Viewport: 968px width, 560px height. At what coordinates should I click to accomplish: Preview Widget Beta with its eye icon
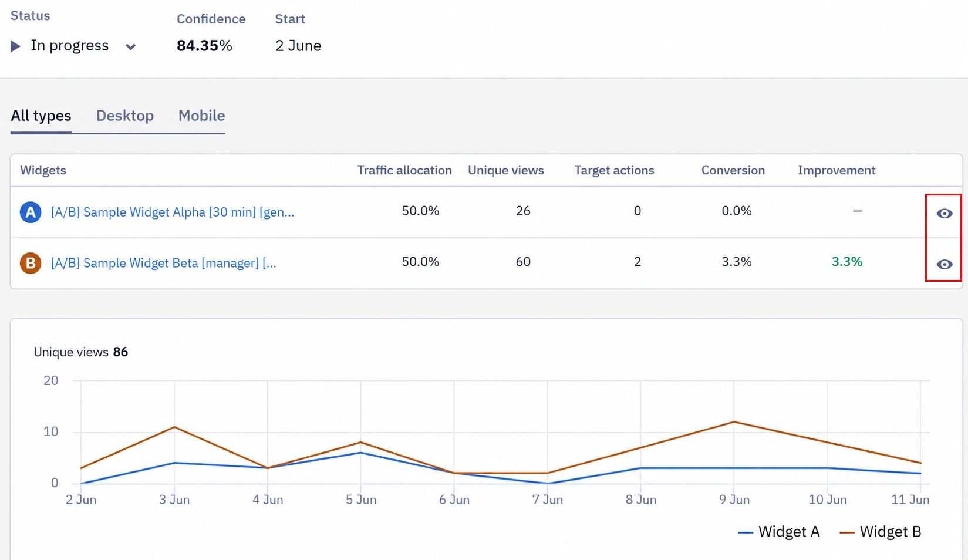pyautogui.click(x=944, y=265)
